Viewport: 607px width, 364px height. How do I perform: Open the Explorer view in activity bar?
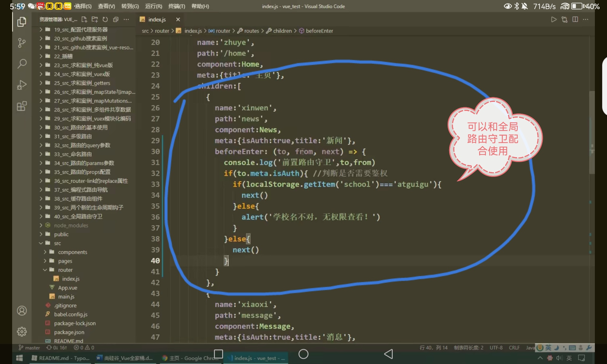22,22
